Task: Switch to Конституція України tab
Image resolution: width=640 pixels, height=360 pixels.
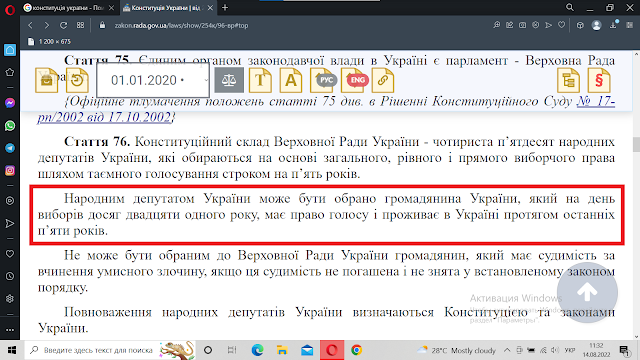Action: pyautogui.click(x=168, y=8)
